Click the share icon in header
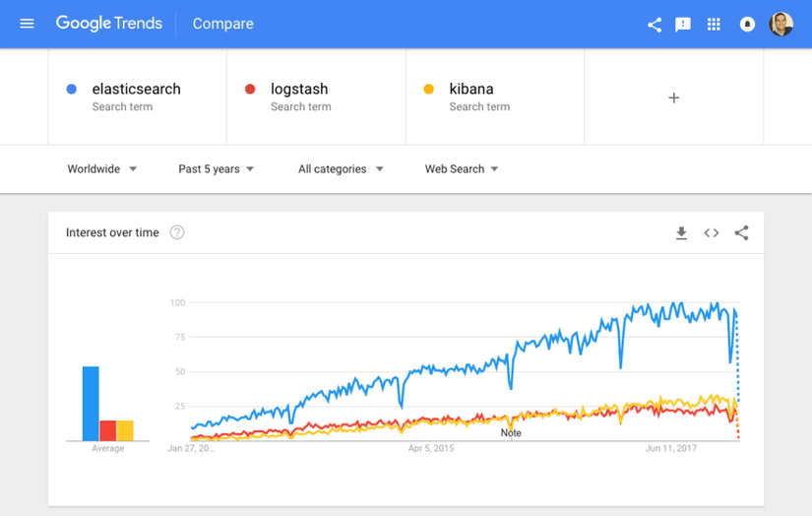Screen dimensions: 812x516 pos(654,25)
